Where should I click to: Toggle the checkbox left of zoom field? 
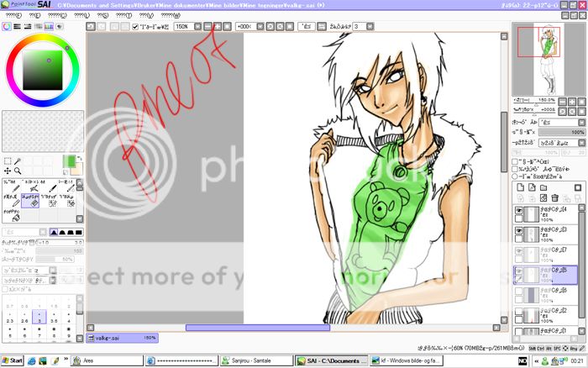coord(135,27)
